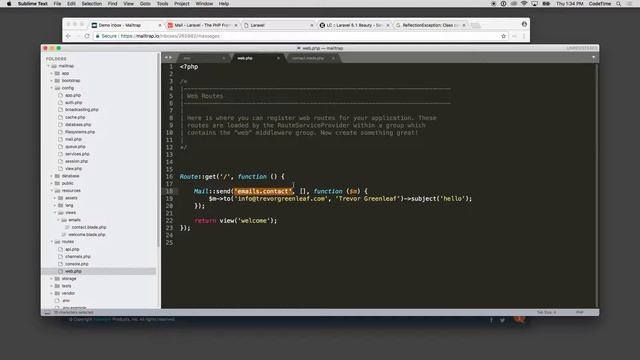Image resolution: width=640 pixels, height=360 pixels.
Task: Open the tab list dropdown arrow
Action: click(x=593, y=57)
